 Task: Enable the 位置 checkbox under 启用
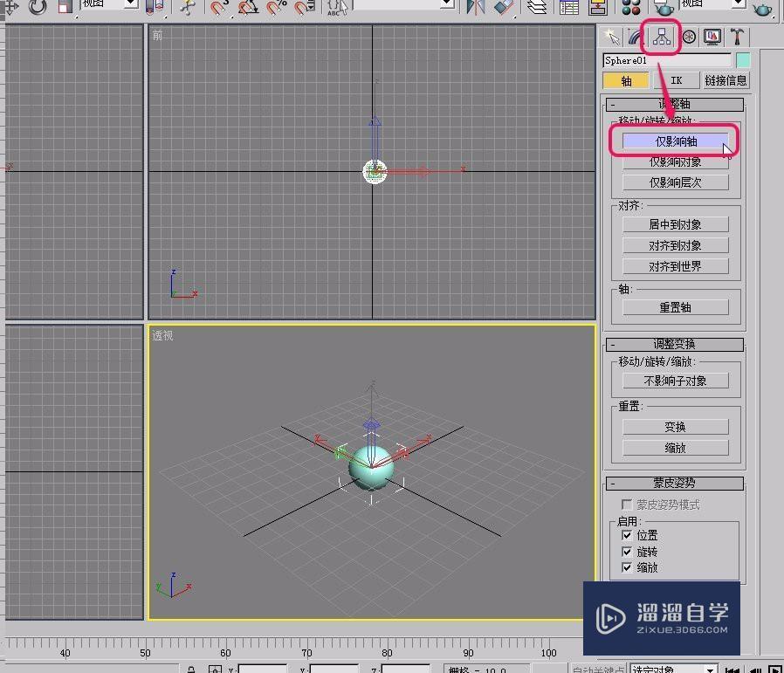click(x=627, y=535)
